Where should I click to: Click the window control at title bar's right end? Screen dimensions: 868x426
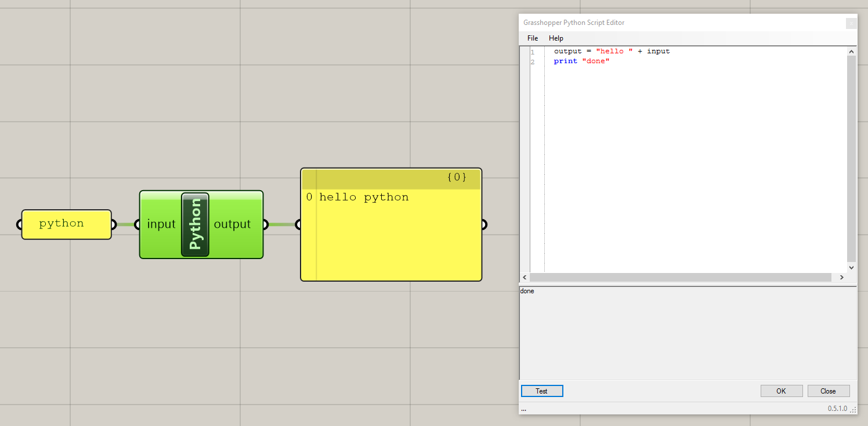[x=851, y=23]
